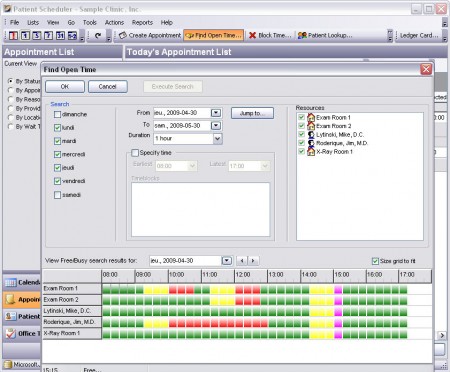
Task: Open the From date dropdown
Action: [x=216, y=113]
